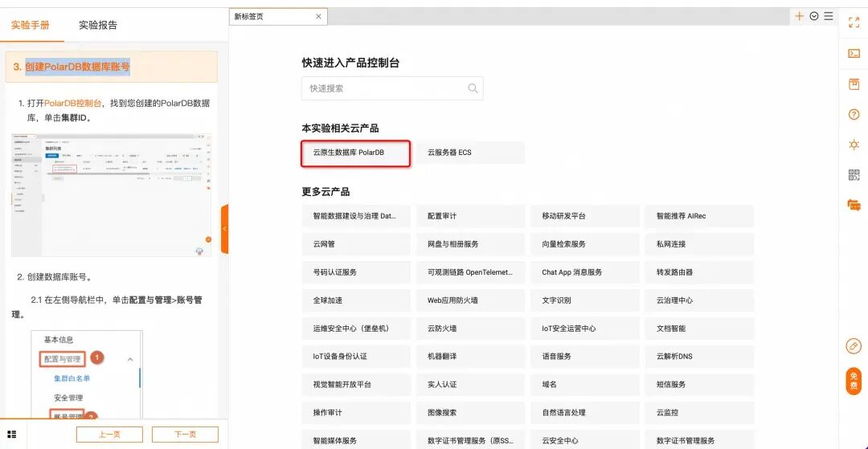
Task: Select the 新标签页 browser tab
Action: (278, 17)
